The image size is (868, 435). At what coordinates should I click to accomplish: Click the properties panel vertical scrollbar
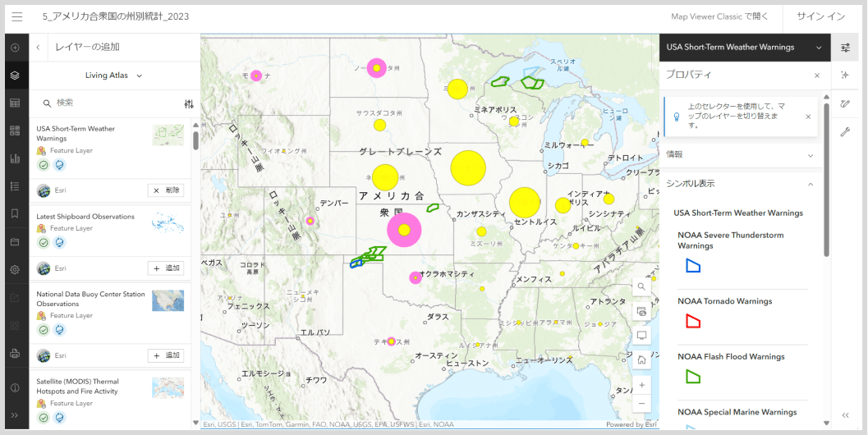click(x=826, y=181)
